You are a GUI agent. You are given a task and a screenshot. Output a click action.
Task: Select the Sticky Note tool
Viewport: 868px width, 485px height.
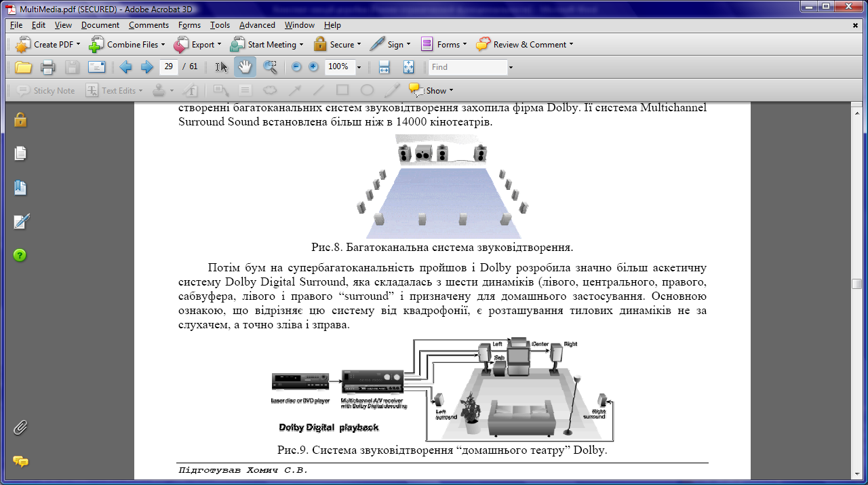pyautogui.click(x=46, y=90)
